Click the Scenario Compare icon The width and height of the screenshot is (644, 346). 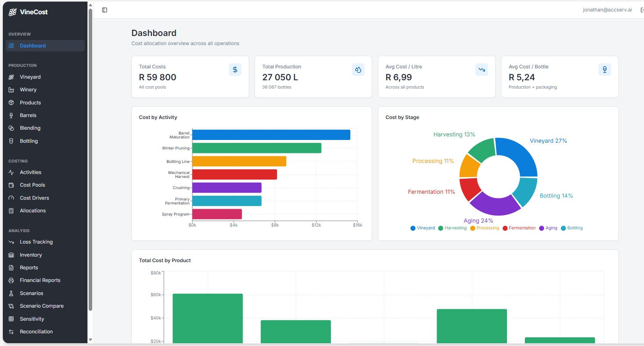point(11,306)
